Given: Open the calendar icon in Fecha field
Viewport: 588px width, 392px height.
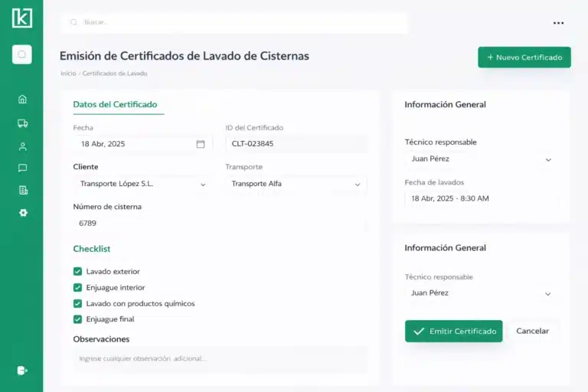Looking at the screenshot, I should [201, 144].
